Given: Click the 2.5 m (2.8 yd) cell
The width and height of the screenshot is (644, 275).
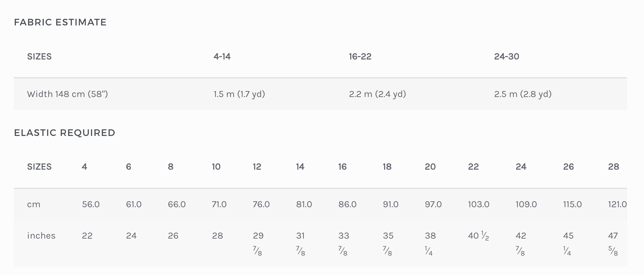Looking at the screenshot, I should pyautogui.click(x=523, y=94).
